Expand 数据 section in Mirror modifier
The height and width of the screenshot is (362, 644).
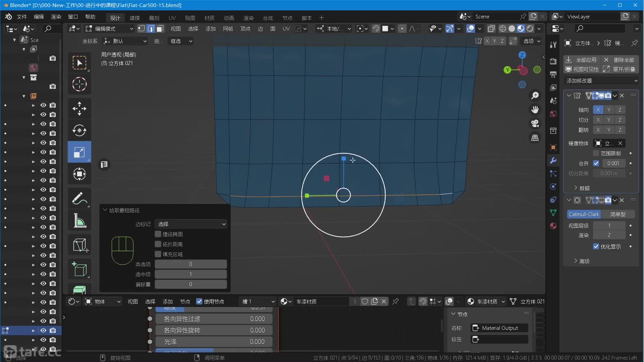pyautogui.click(x=582, y=188)
